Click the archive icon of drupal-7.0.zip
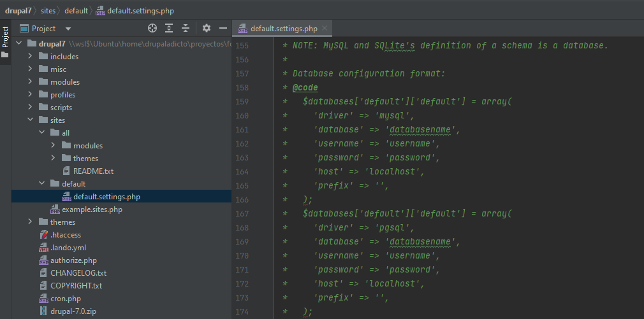Image resolution: width=644 pixels, height=319 pixels. [x=43, y=311]
